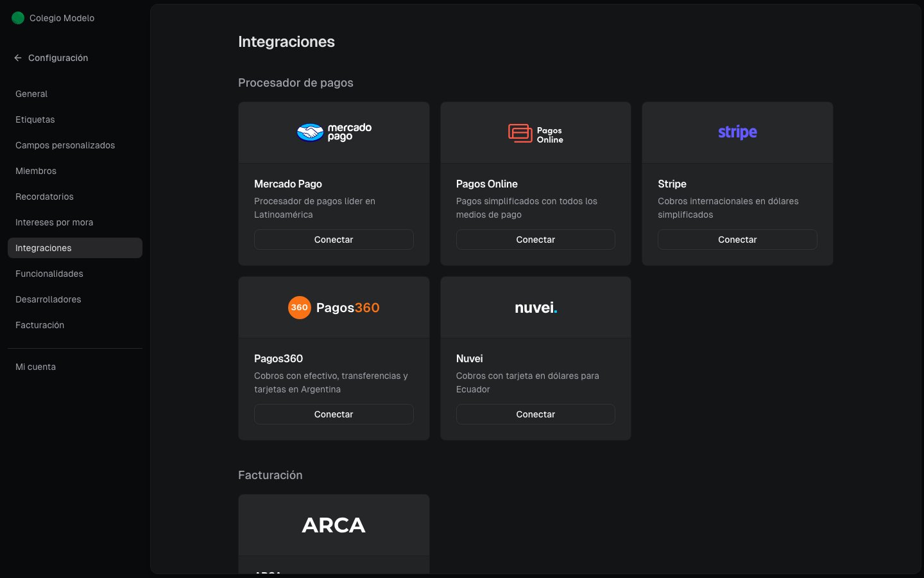Click the Pagos360 logo
This screenshot has height=578, width=924.
tap(334, 308)
